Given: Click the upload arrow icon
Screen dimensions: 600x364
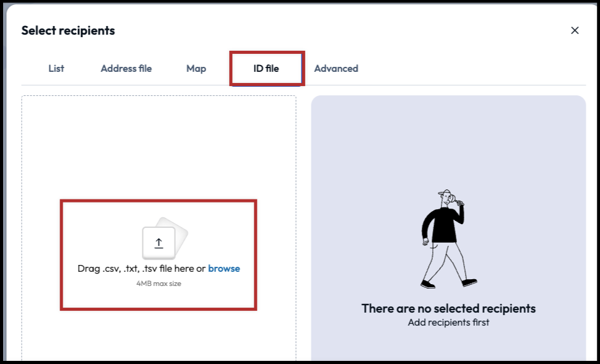Looking at the screenshot, I should pos(159,243).
